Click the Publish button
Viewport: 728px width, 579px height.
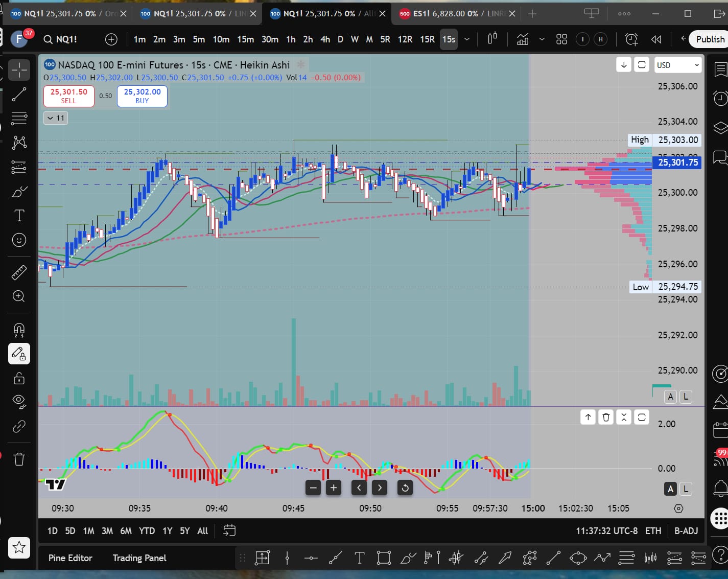(710, 39)
